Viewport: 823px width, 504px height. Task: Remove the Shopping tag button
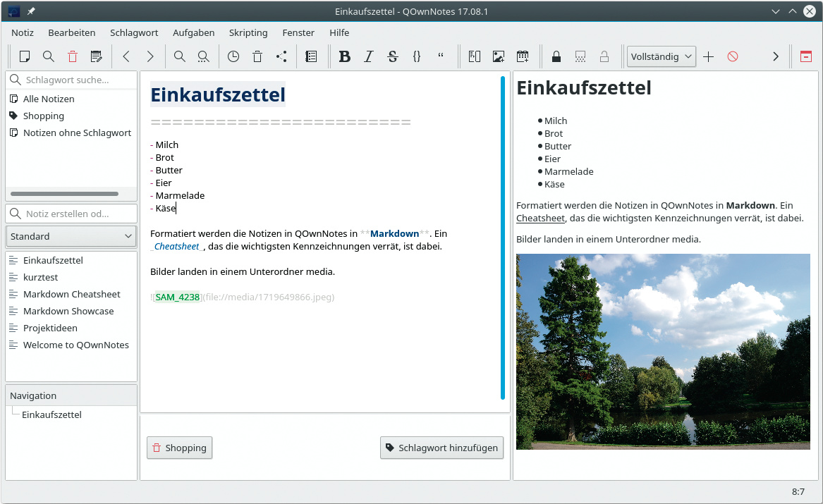179,448
